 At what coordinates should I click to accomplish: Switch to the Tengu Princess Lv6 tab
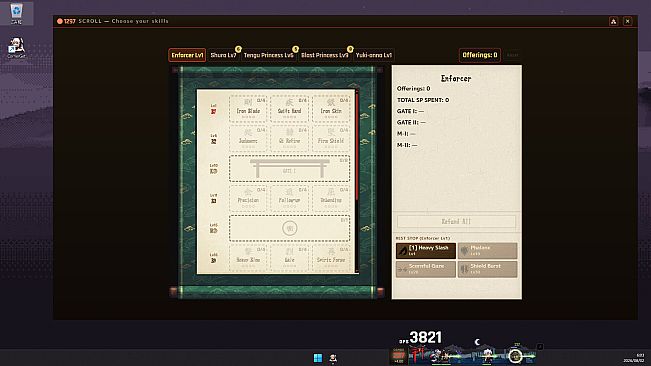tap(269, 55)
